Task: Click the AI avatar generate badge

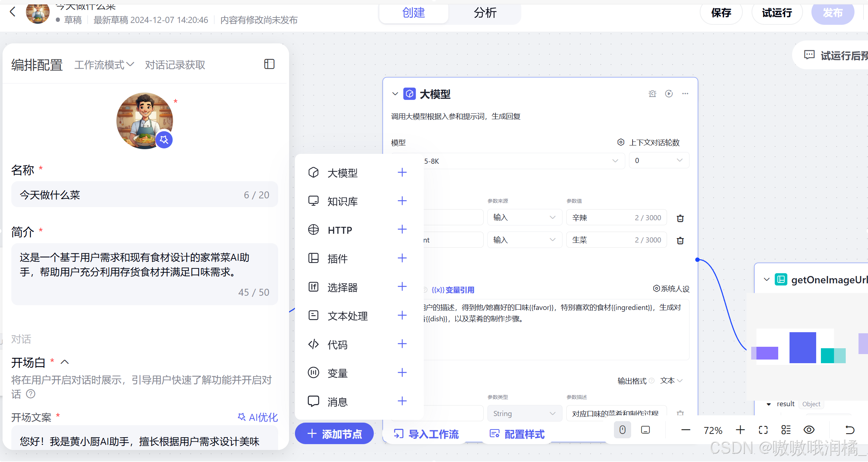Action: 164,140
